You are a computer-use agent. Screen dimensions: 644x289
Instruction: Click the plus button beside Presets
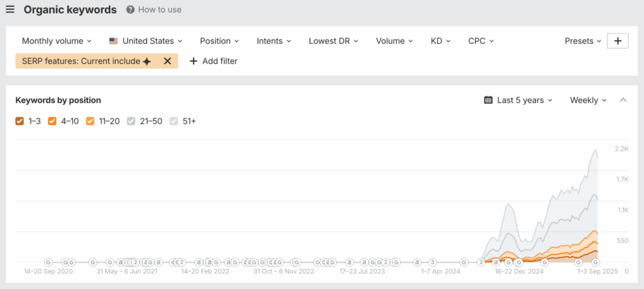tap(618, 41)
